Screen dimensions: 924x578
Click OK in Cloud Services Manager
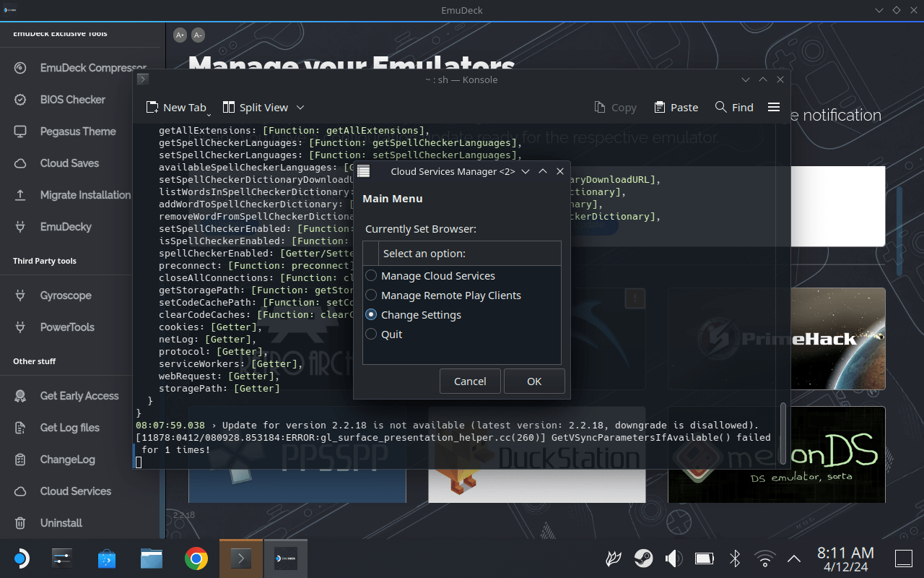pos(534,381)
